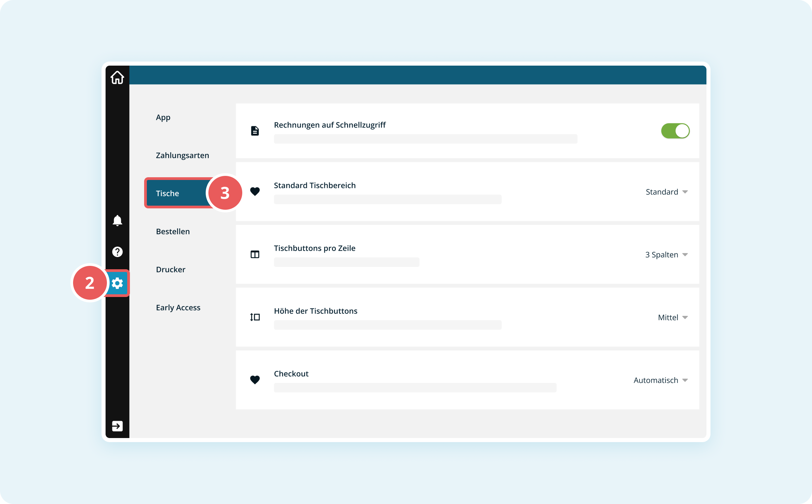Viewport: 812px width, 504px height.
Task: Click the document icon beside Rechnungen
Action: click(x=255, y=131)
